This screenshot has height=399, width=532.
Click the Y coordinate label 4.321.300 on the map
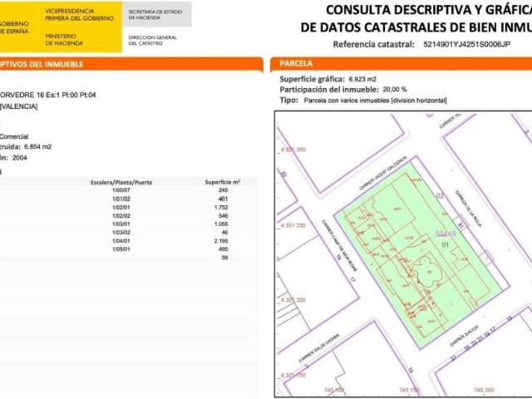pyautogui.click(x=293, y=150)
